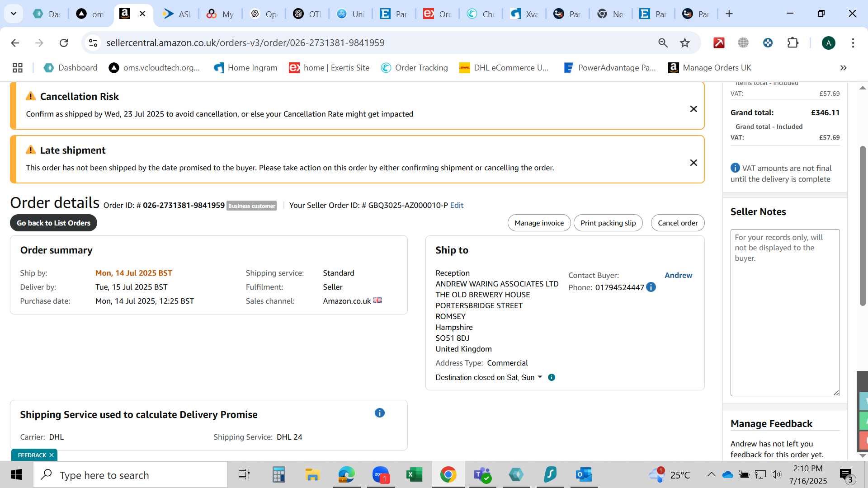The width and height of the screenshot is (868, 488).
Task: Switch to the Uni tab
Action: coord(350,14)
